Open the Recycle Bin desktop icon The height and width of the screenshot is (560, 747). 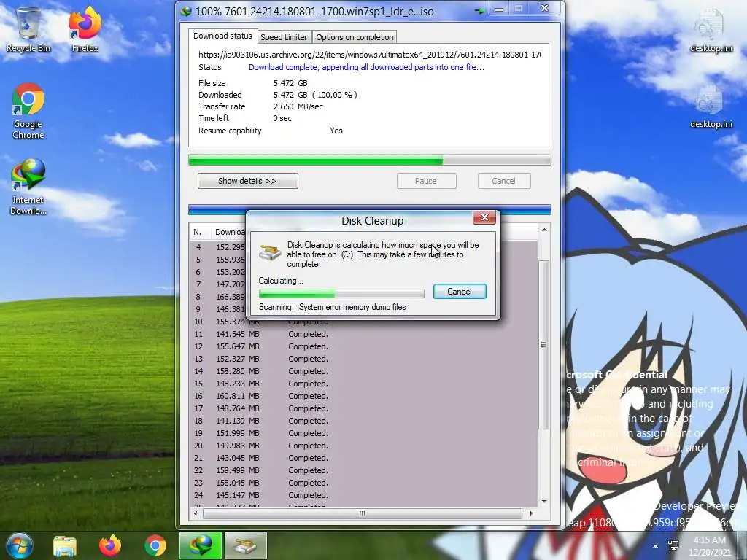pyautogui.click(x=28, y=29)
